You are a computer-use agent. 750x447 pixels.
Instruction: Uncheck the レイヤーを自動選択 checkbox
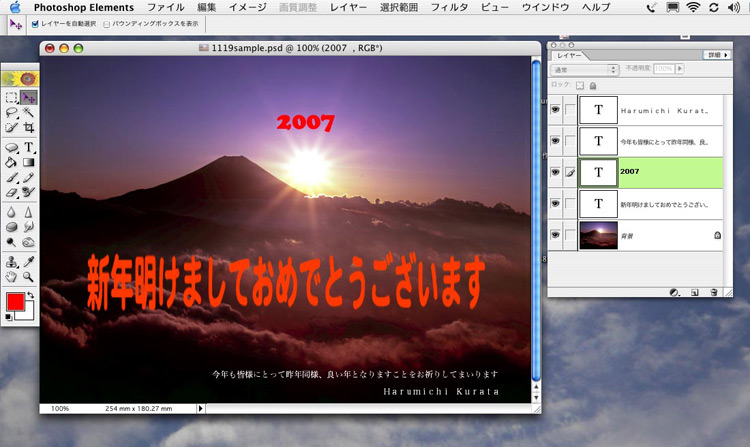35,24
